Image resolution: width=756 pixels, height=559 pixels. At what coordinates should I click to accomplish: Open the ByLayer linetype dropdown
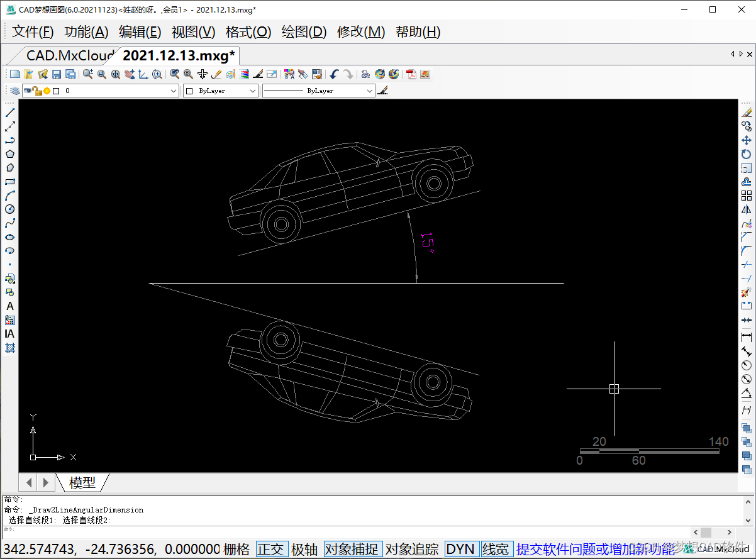point(370,91)
